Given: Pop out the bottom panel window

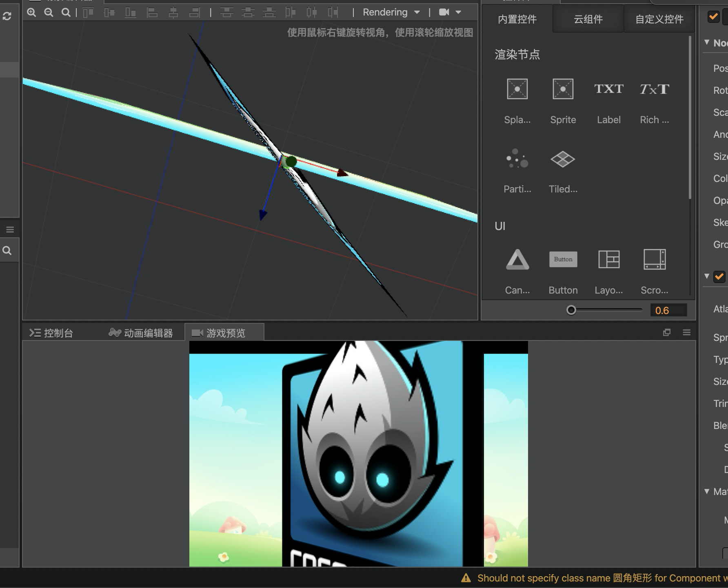Looking at the screenshot, I should pos(667,333).
